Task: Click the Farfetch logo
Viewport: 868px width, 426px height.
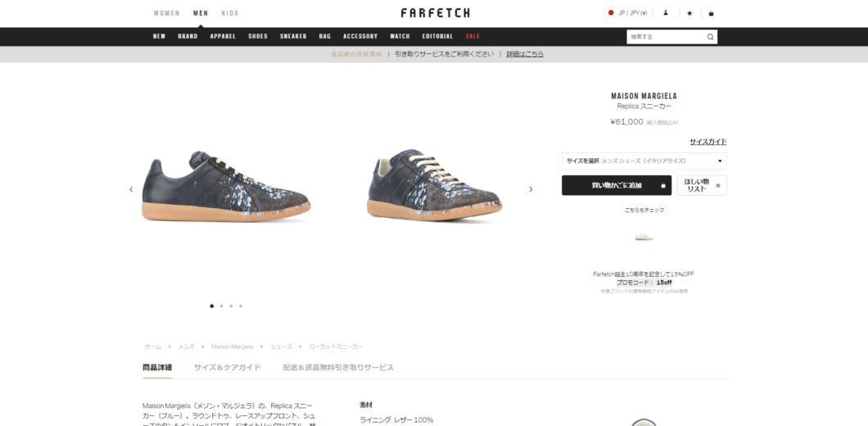Action: click(x=435, y=13)
